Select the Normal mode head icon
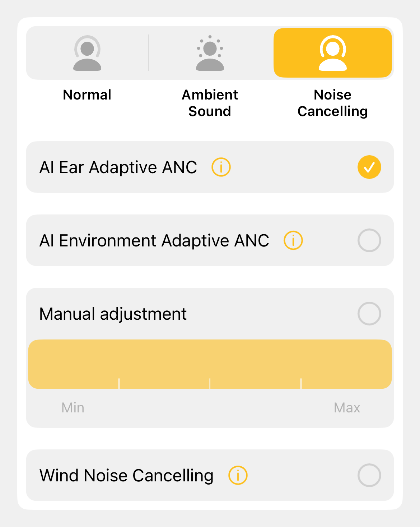The image size is (420, 527). 87,53
